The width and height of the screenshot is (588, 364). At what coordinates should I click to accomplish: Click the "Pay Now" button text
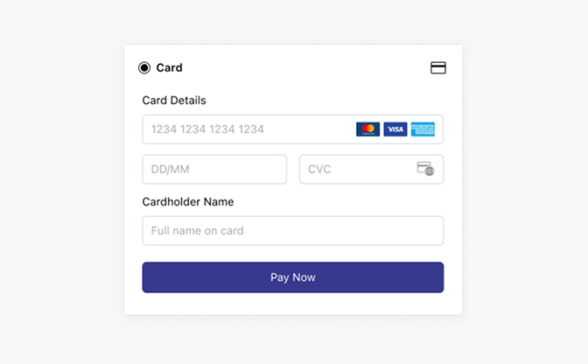tap(292, 277)
